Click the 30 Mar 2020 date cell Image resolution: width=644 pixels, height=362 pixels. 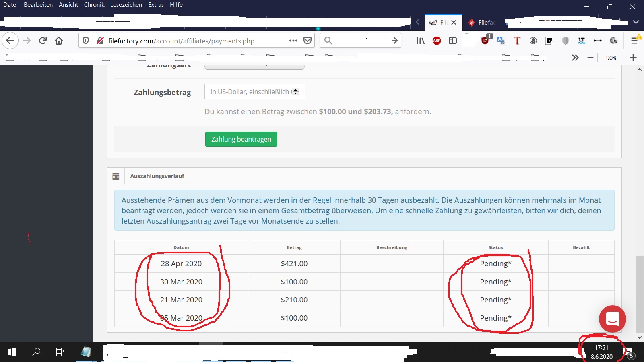pos(181,282)
